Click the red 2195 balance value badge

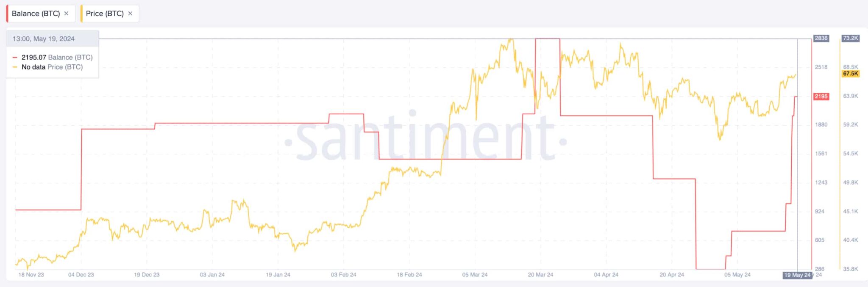pos(821,97)
